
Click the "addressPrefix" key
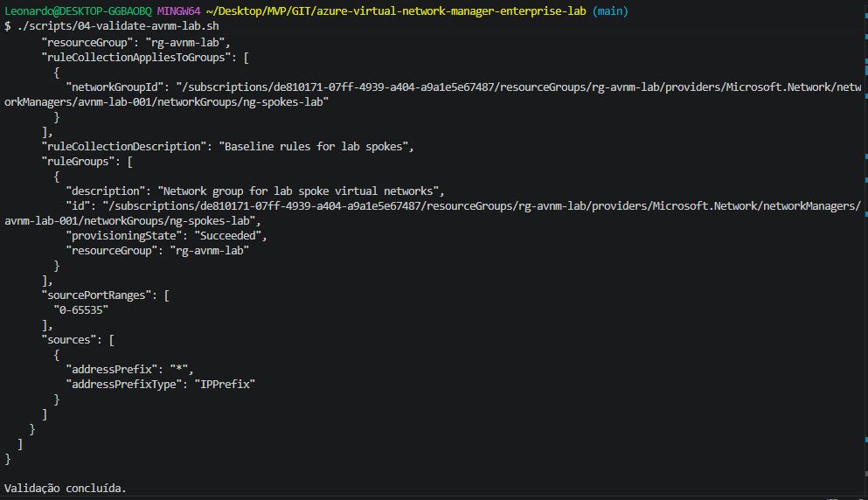point(112,370)
